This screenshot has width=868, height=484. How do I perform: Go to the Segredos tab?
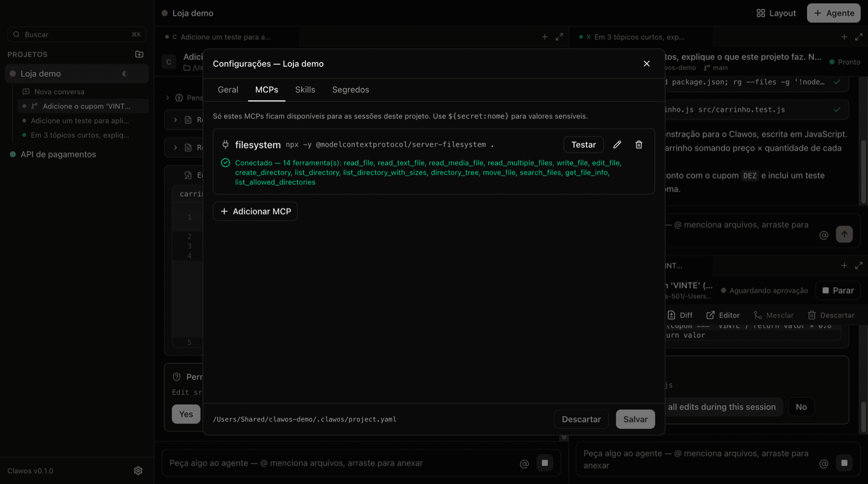tap(350, 90)
